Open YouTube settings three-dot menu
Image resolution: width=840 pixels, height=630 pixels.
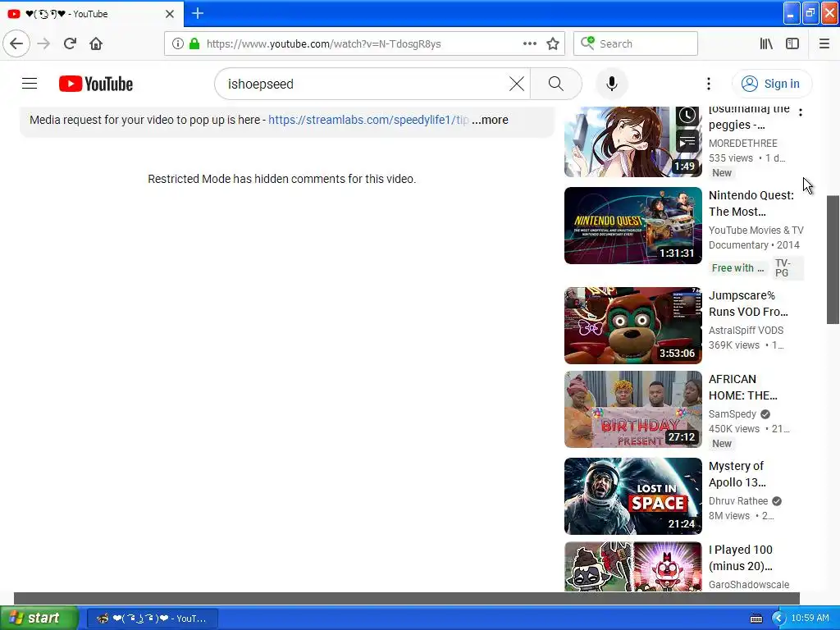(x=708, y=84)
